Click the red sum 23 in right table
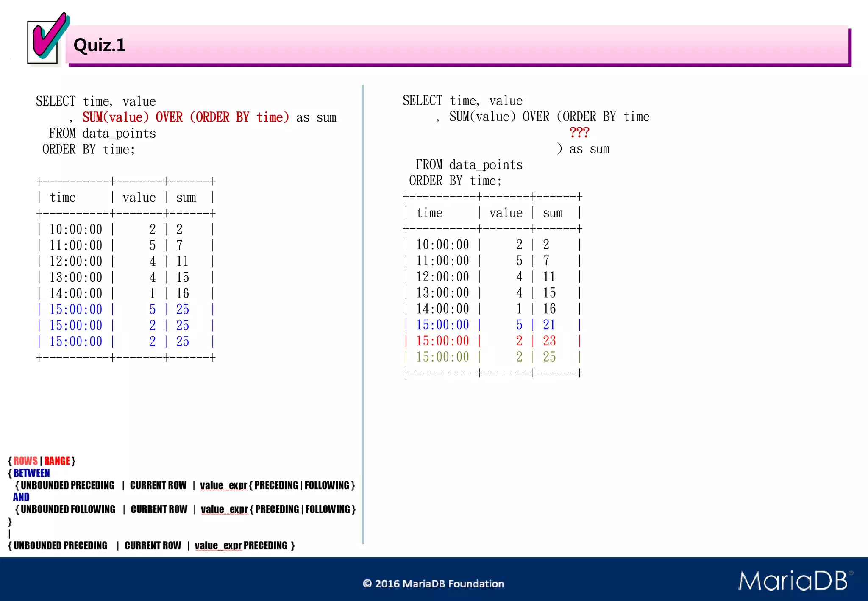 coord(549,341)
